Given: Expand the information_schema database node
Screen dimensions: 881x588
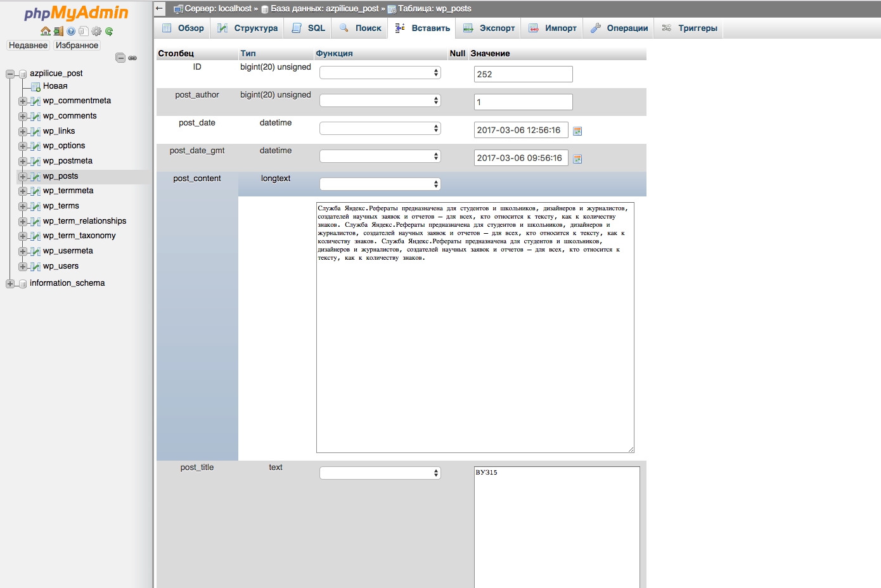Looking at the screenshot, I should pyautogui.click(x=10, y=284).
